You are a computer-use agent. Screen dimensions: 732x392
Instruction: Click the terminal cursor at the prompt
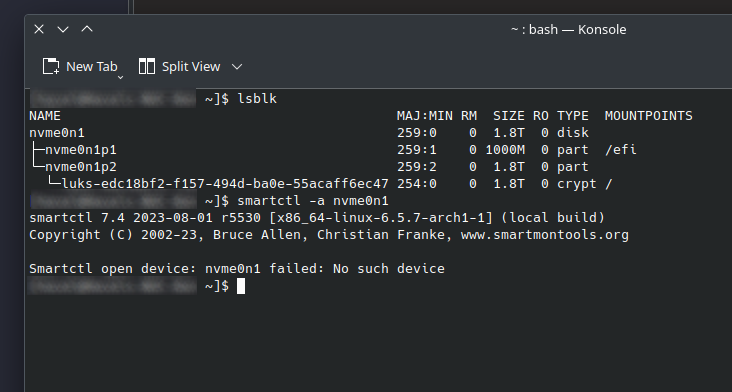[241, 286]
